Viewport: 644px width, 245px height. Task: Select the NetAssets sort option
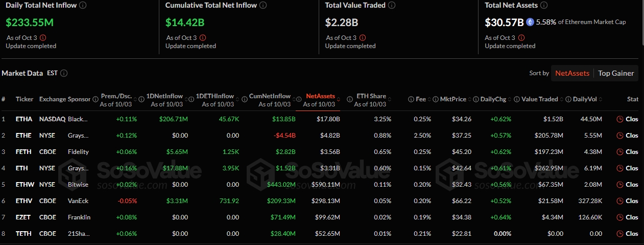pos(572,73)
